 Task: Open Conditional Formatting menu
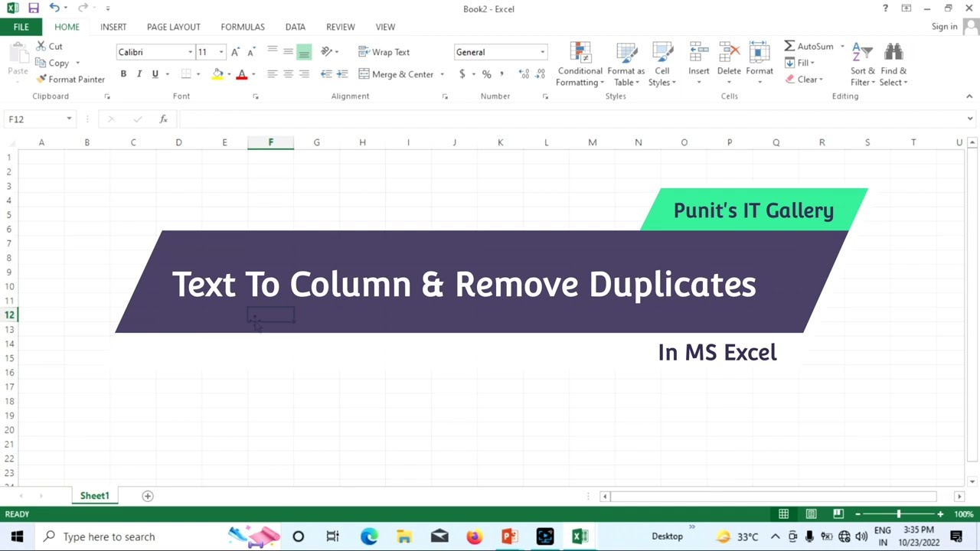point(580,64)
